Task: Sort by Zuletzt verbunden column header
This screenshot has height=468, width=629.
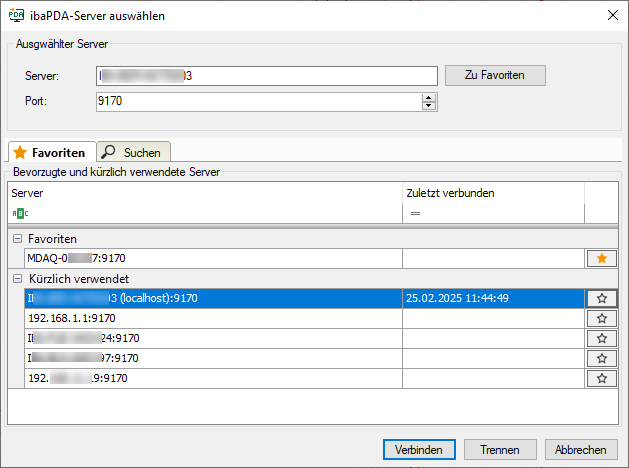Action: point(492,193)
